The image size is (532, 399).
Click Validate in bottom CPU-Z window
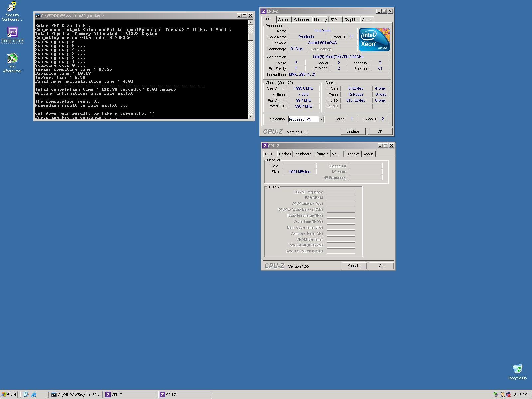pos(354,266)
